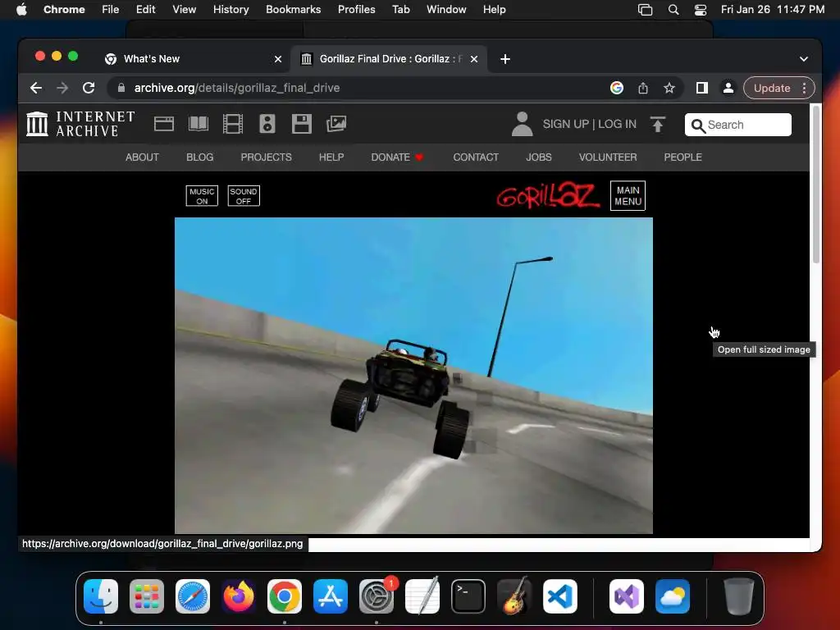The height and width of the screenshot is (630, 840).
Task: Open the Internet Archive home logo
Action: [x=80, y=124]
